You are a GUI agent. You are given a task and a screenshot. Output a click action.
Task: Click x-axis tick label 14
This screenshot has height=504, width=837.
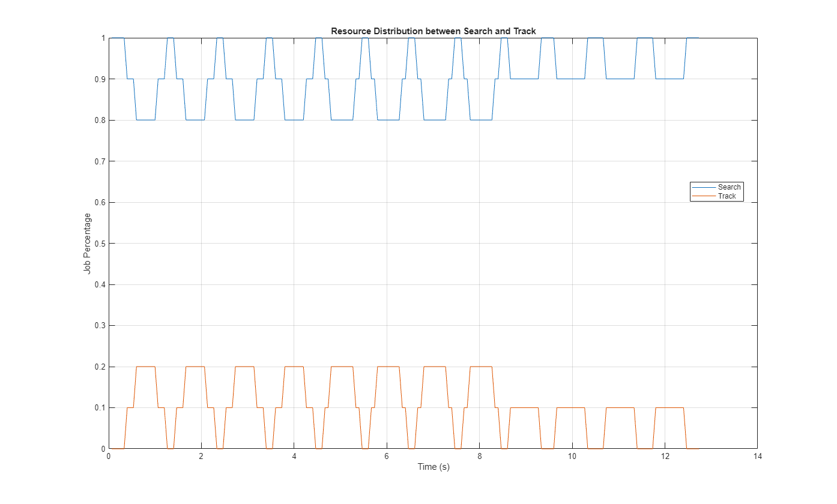(757, 457)
